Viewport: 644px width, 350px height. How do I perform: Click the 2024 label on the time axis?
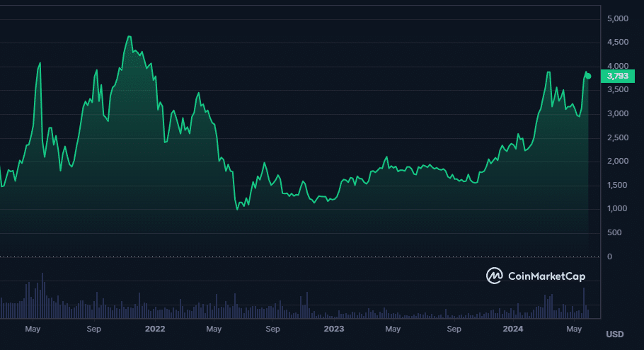coord(512,329)
